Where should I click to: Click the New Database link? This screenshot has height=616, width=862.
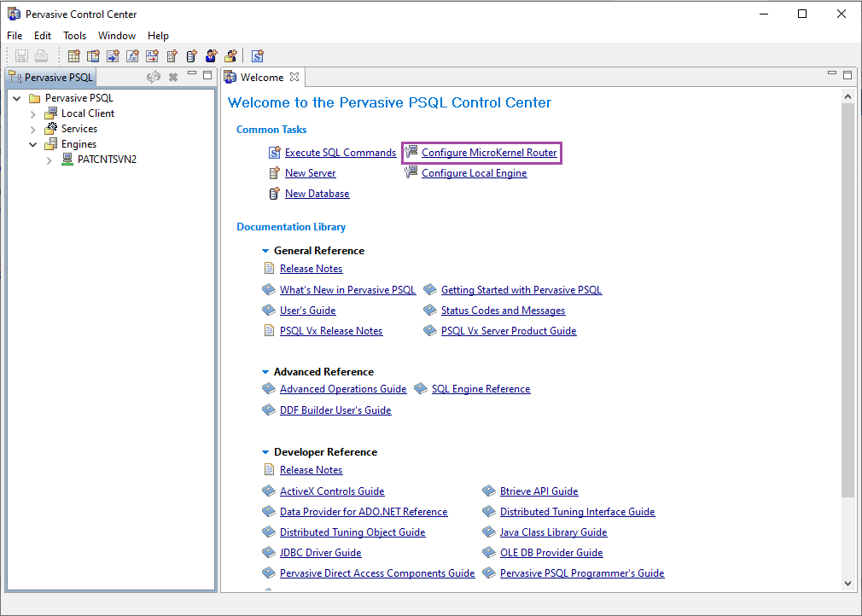[x=317, y=194]
